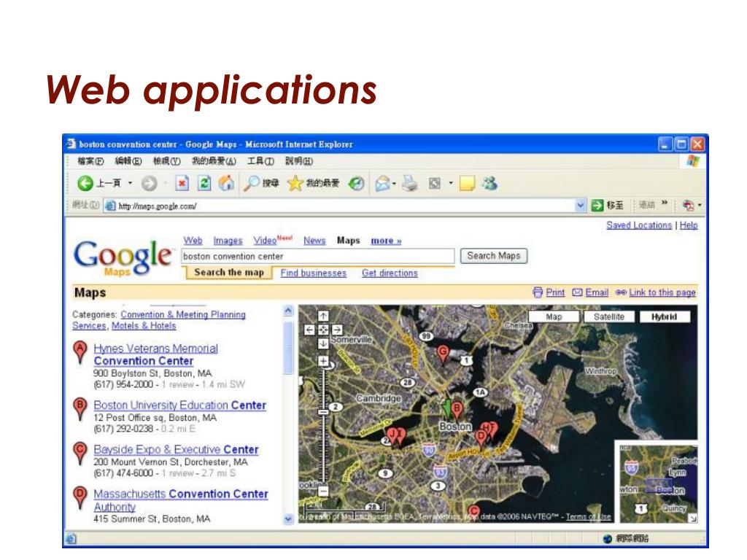The image size is (747, 560).
Task: Click the Print link
Action: point(555,292)
